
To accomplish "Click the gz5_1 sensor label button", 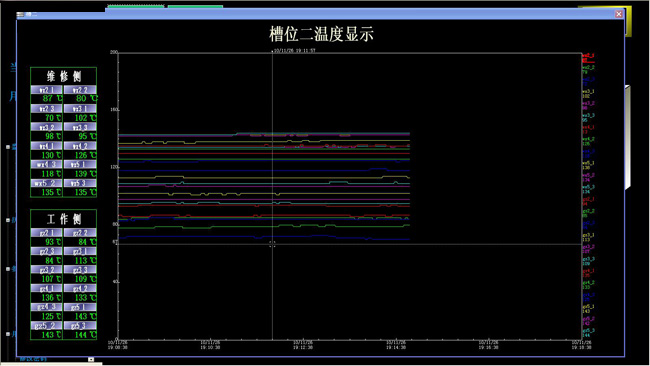I will (80, 307).
